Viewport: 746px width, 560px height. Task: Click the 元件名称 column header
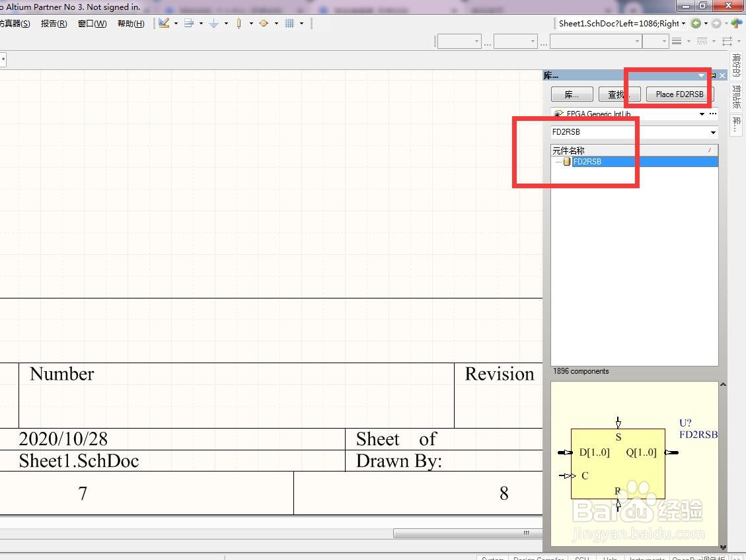point(634,150)
